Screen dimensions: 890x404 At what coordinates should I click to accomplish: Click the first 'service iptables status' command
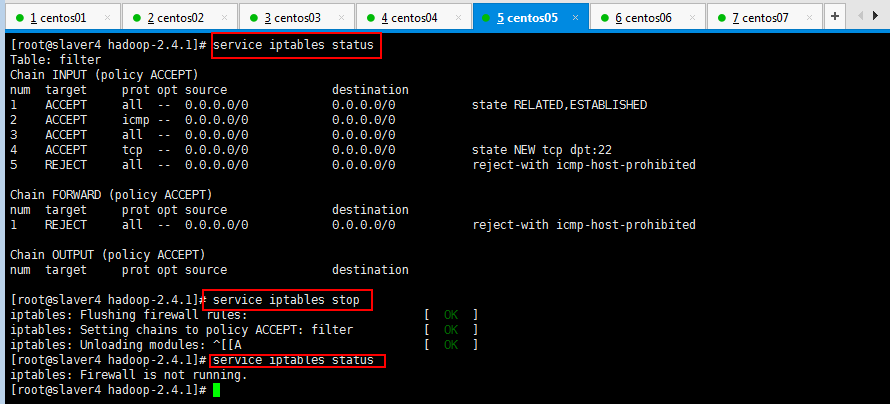tap(293, 45)
